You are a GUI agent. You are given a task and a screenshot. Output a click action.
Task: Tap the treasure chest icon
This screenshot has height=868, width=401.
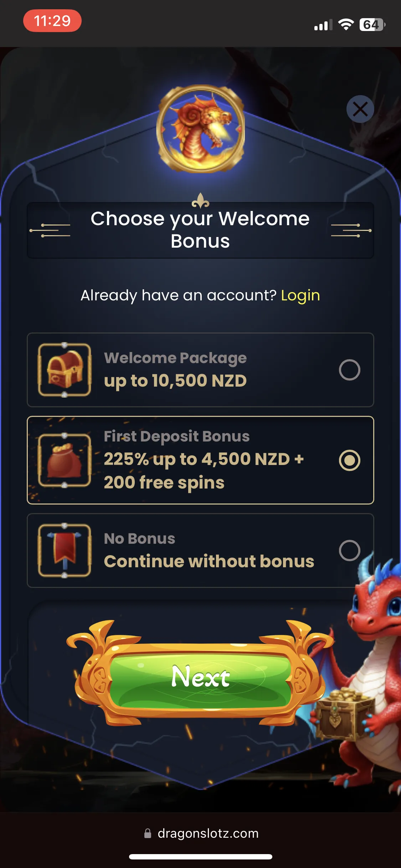pyautogui.click(x=65, y=370)
